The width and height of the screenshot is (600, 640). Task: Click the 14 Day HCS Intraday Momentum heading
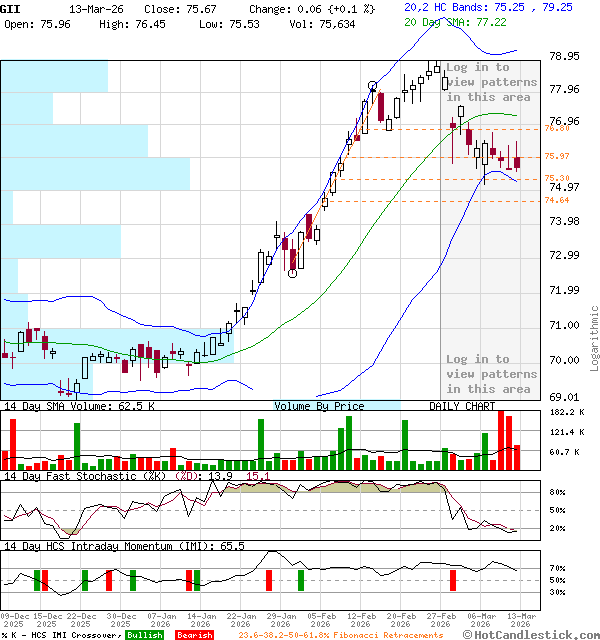(125, 546)
